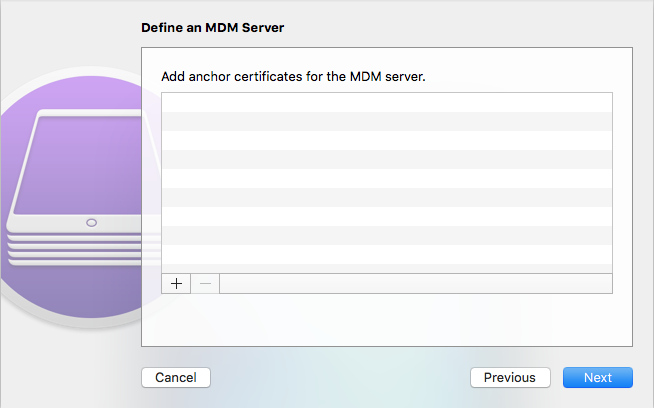Click empty bar beside the minus button

click(416, 284)
